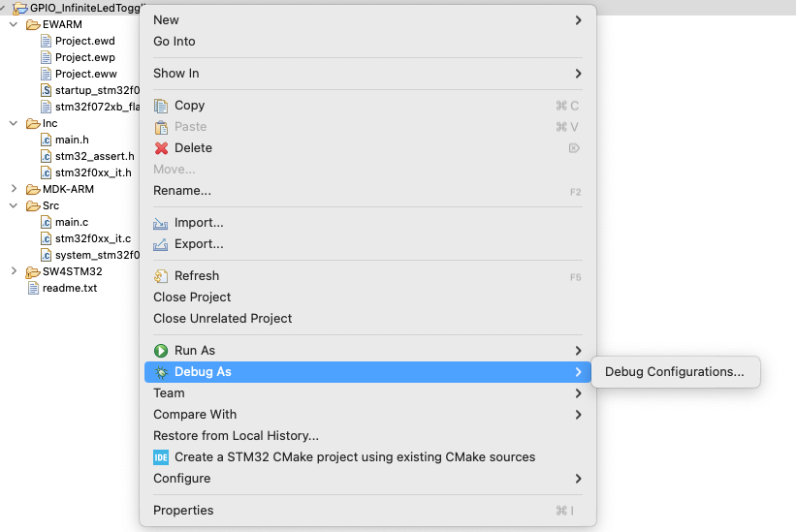This screenshot has height=532, width=796.
Task: Click the Import icon
Action: tap(160, 223)
